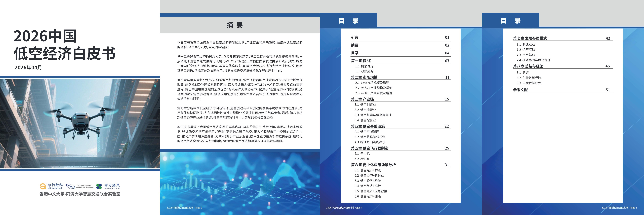Click the abstract paragraph starting 第四章与第五章
The width and height of the screenshot is (644, 215).
(240, 89)
